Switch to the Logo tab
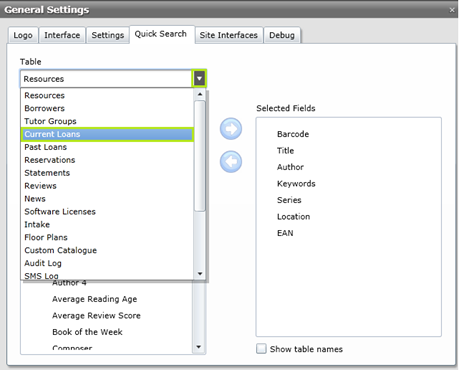459x370 pixels. [23, 35]
